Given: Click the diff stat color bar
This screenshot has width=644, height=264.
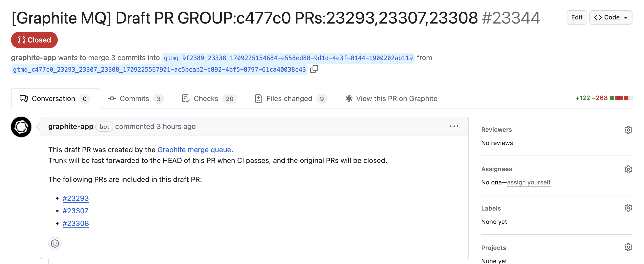Looking at the screenshot, I should pos(621,98).
